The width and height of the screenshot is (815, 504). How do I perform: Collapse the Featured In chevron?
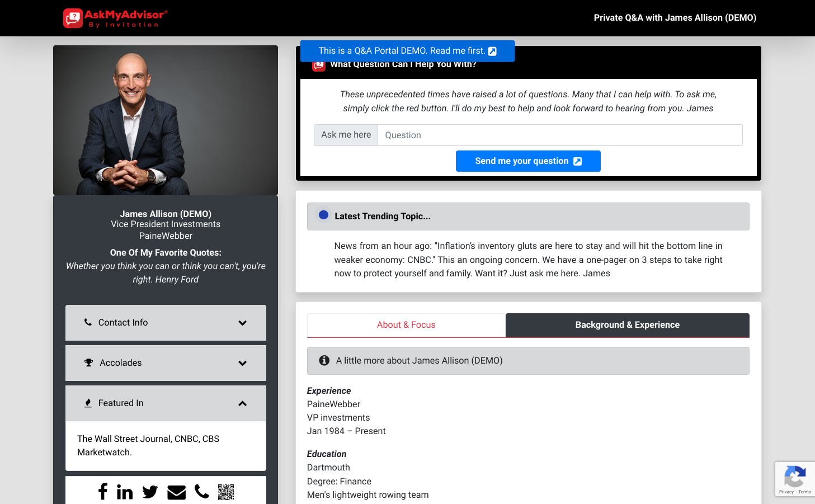[x=243, y=403]
